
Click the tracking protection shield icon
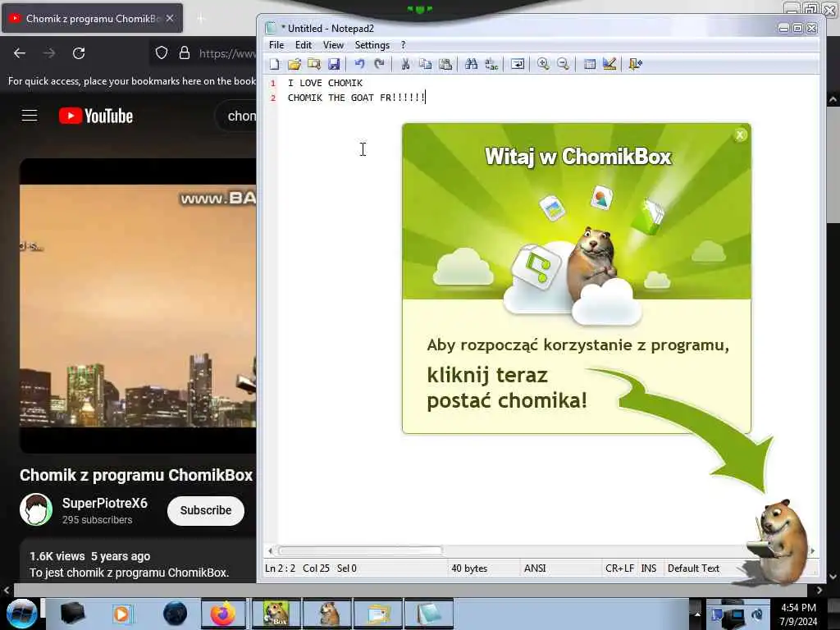click(x=162, y=53)
